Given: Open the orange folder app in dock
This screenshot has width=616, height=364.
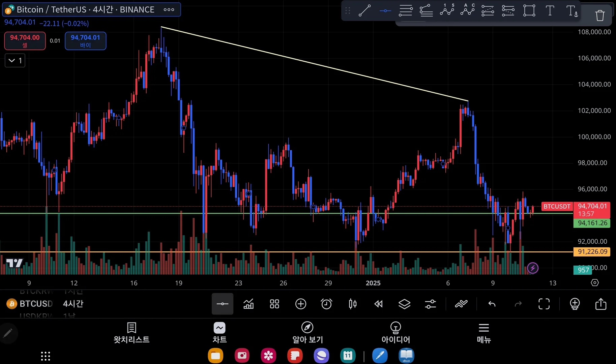Looking at the screenshot, I should [x=216, y=356].
